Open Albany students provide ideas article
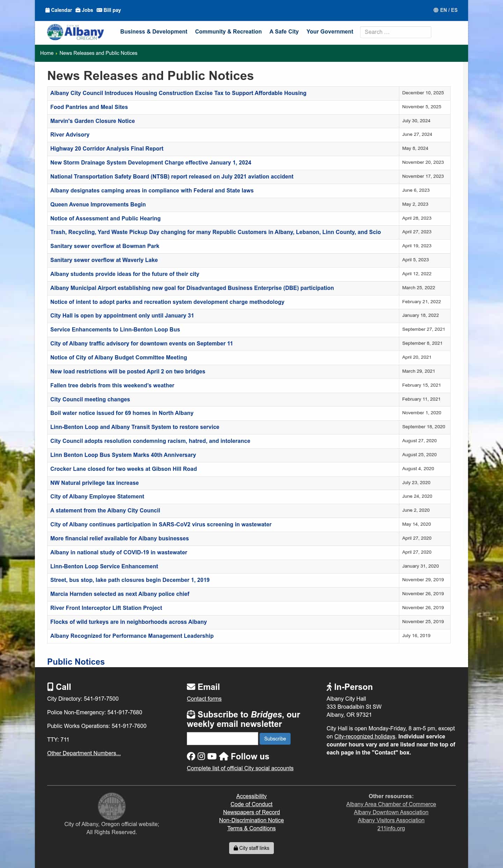The height and width of the screenshot is (868, 503). (125, 274)
